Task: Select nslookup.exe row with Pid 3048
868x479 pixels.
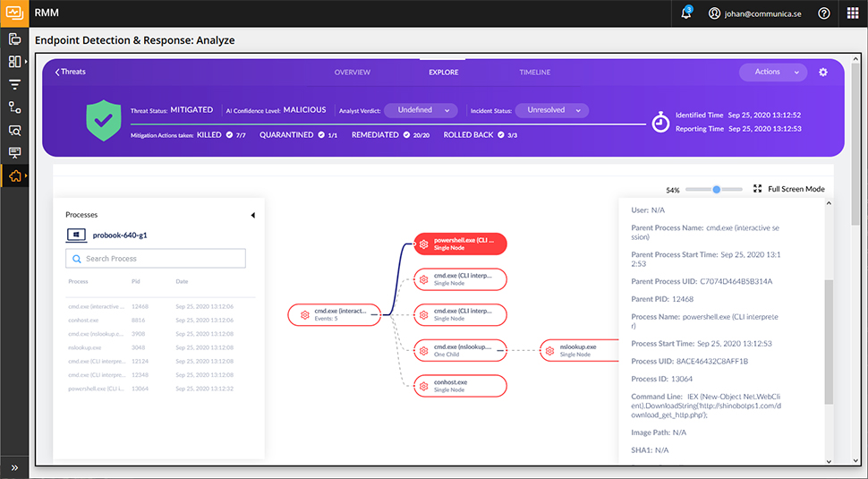Action: tap(160, 347)
